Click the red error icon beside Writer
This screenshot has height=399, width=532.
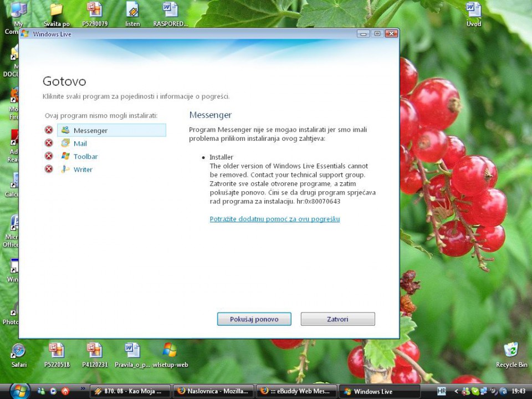[49, 168]
